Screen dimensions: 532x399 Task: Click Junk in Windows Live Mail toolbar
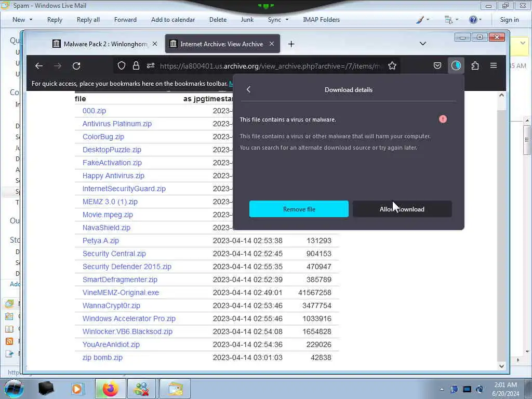(x=247, y=20)
